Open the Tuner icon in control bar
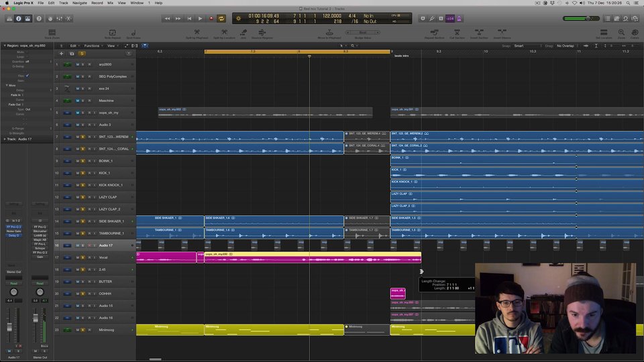Viewport: 644px width, 362px height. pos(431,19)
